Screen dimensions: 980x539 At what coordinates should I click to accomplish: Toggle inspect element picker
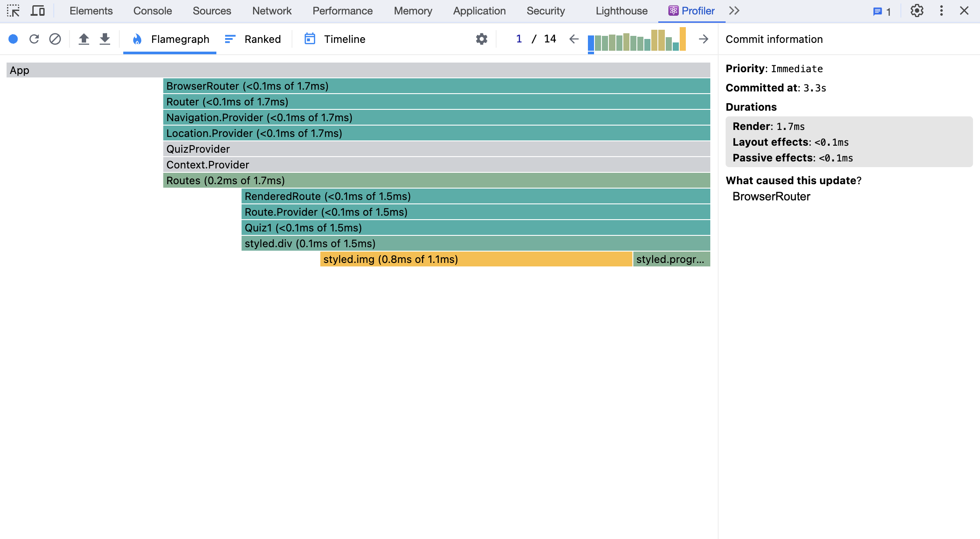(x=13, y=10)
